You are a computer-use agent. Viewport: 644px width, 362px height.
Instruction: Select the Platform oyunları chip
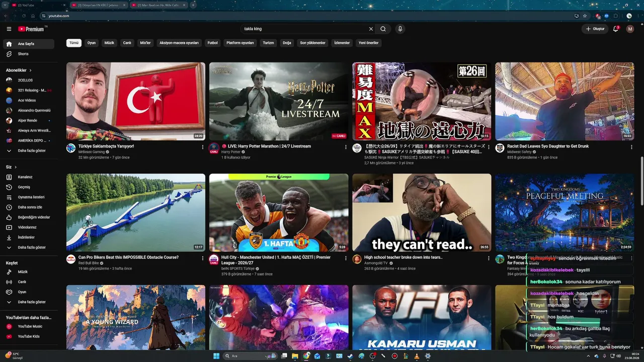point(240,43)
